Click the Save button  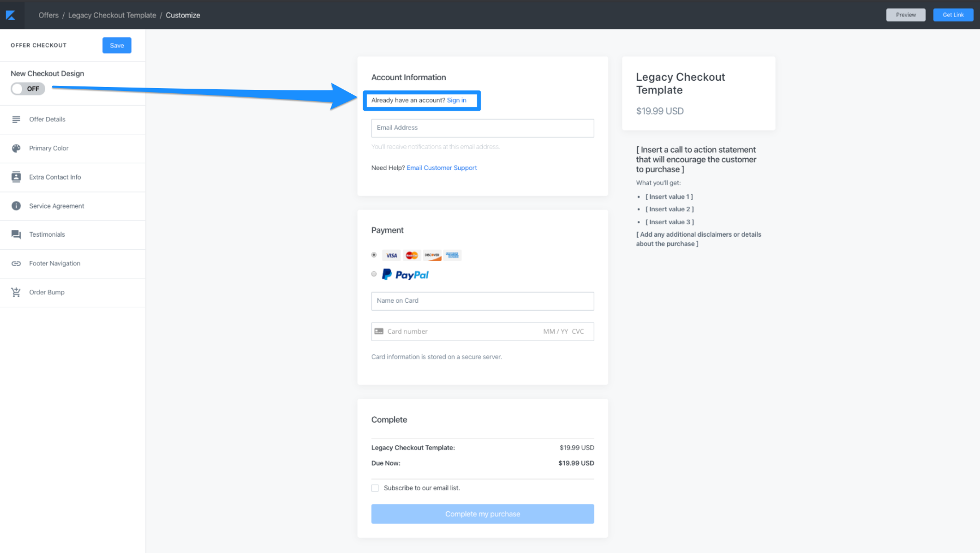click(117, 45)
